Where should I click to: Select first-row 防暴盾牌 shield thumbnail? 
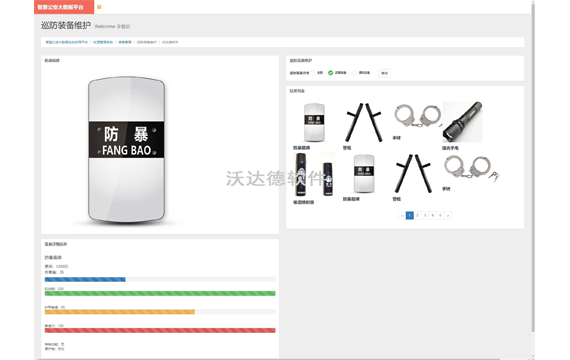(x=314, y=122)
